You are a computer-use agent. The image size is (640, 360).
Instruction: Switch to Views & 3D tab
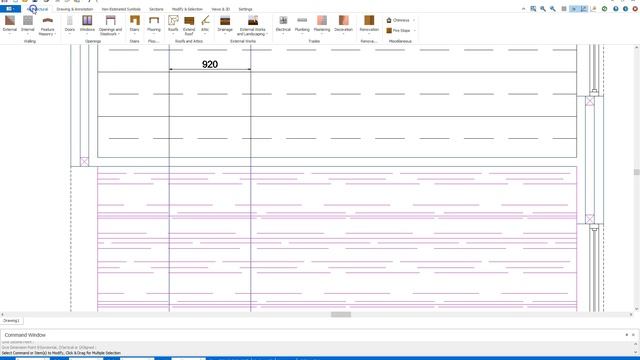click(x=220, y=9)
